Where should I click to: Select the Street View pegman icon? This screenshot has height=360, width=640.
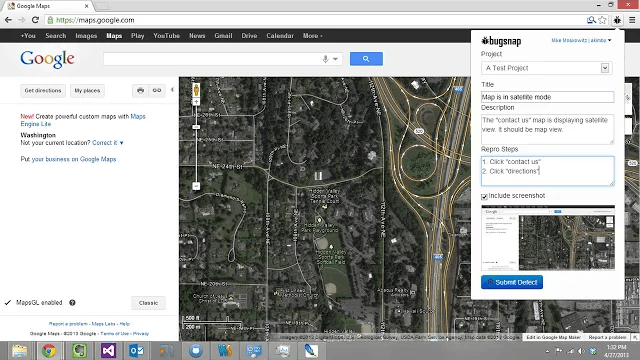coord(196,89)
